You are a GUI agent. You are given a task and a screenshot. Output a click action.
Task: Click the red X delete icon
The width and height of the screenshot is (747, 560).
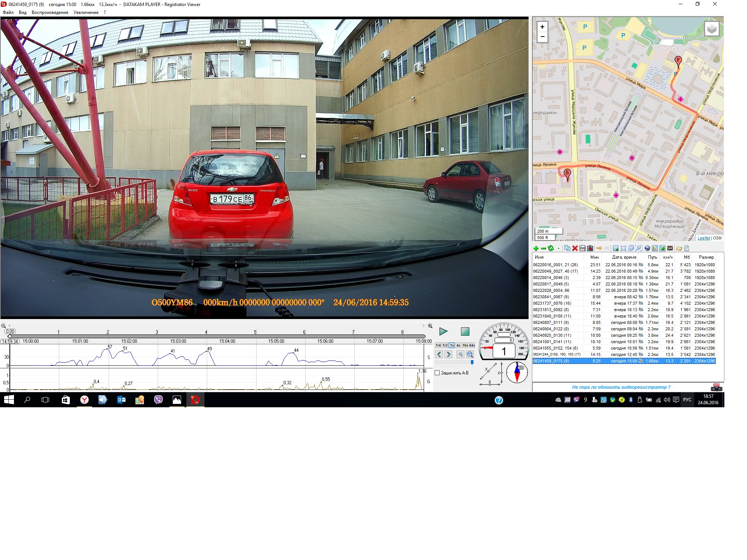tap(575, 248)
